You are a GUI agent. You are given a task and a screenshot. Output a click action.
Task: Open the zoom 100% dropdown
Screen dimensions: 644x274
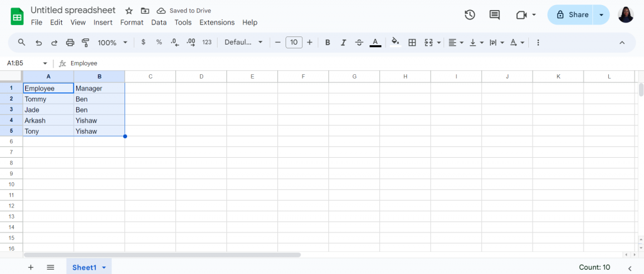(113, 43)
